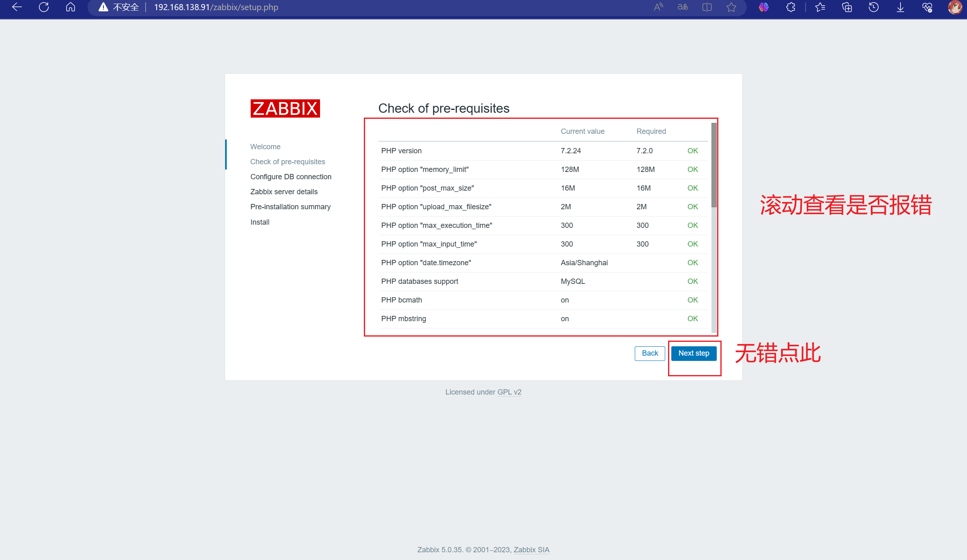The height and width of the screenshot is (560, 967).
Task: Click the pre-requisites table scrollbar thumb
Action: click(714, 165)
